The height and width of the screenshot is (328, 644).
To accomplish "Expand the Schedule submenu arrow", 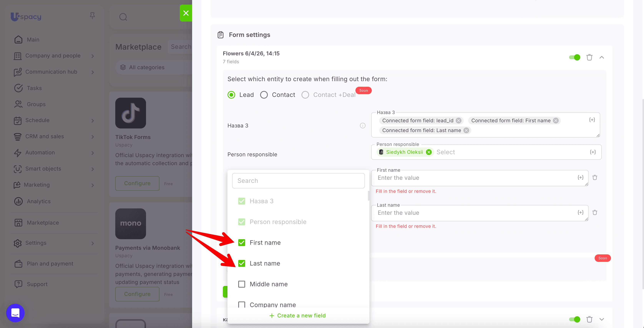I will 93,121.
